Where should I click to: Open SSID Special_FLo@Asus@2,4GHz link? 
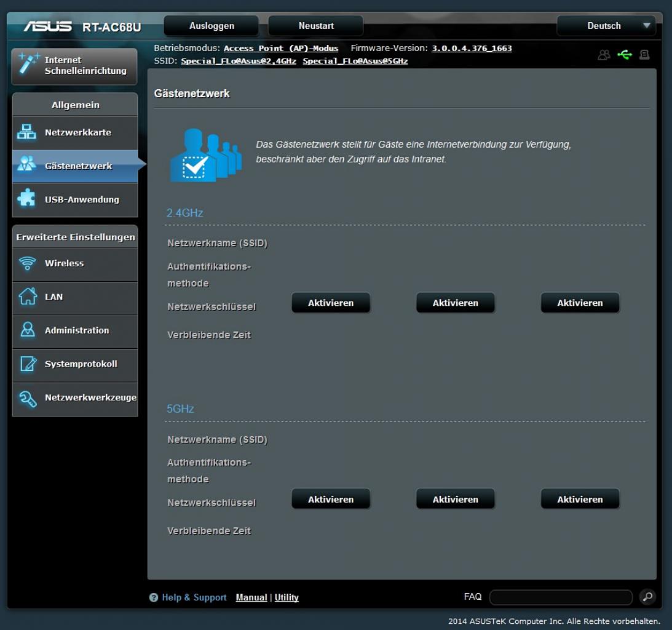coord(239,61)
